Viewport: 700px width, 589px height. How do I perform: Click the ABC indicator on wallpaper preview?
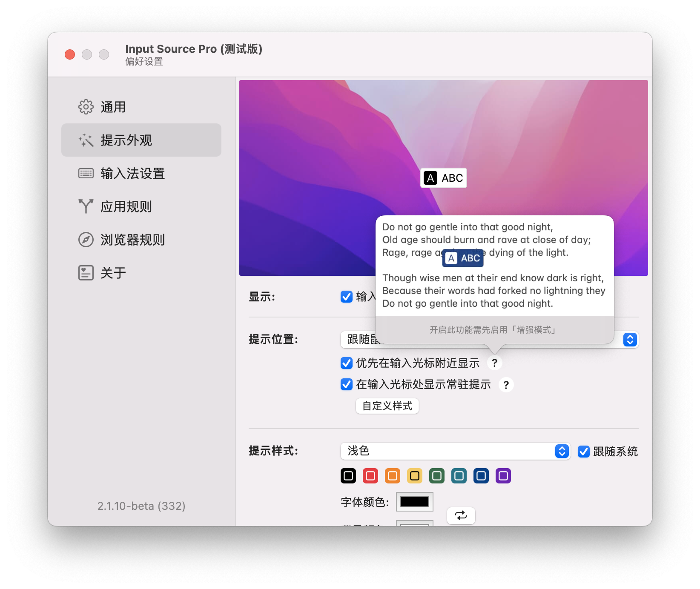[444, 178]
